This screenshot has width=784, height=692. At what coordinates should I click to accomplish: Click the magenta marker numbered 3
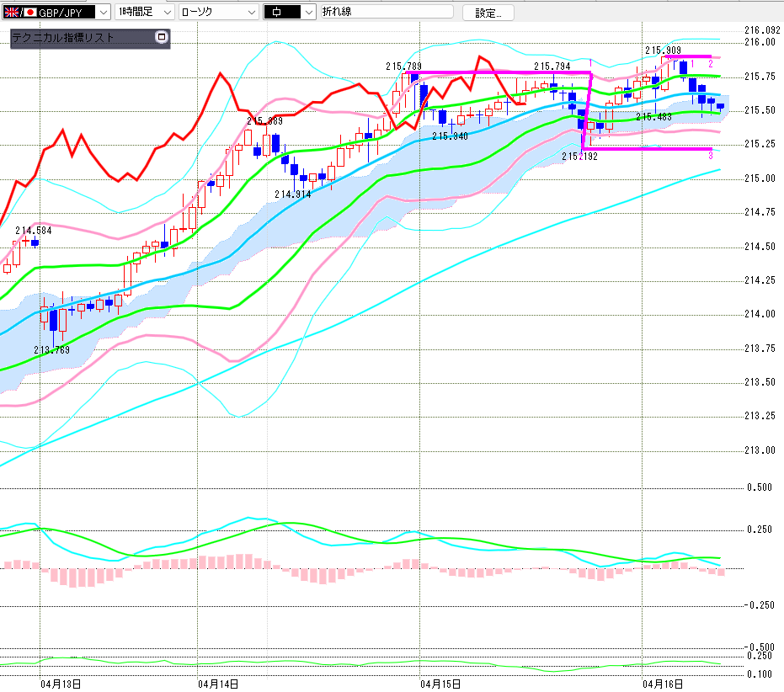point(711,156)
